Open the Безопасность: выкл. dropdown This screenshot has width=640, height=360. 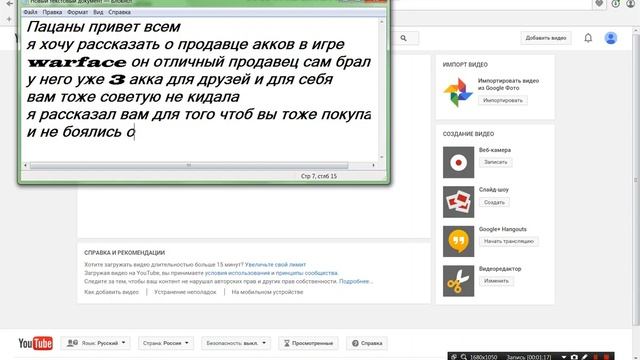click(x=236, y=343)
